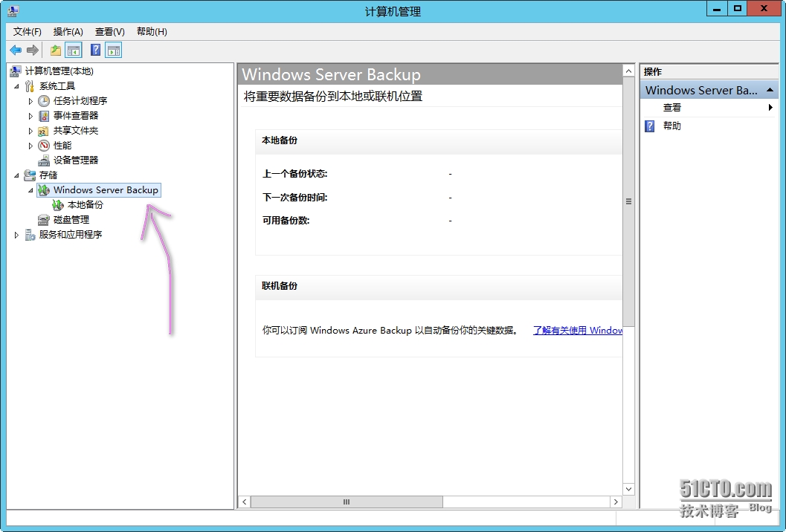The width and height of the screenshot is (786, 532).
Task: Click the 计算机管理(本地) root computer icon
Action: 15,71
